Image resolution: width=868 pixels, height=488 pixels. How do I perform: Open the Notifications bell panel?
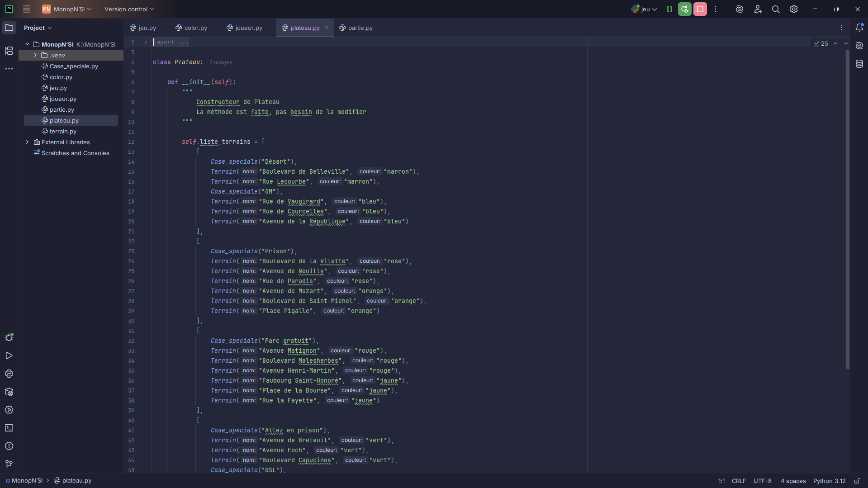pos(859,28)
